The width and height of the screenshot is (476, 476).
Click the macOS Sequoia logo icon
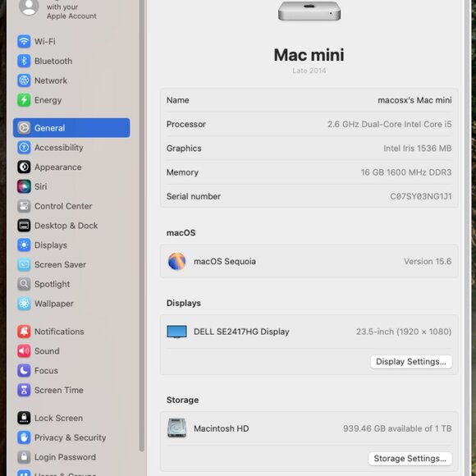176,261
